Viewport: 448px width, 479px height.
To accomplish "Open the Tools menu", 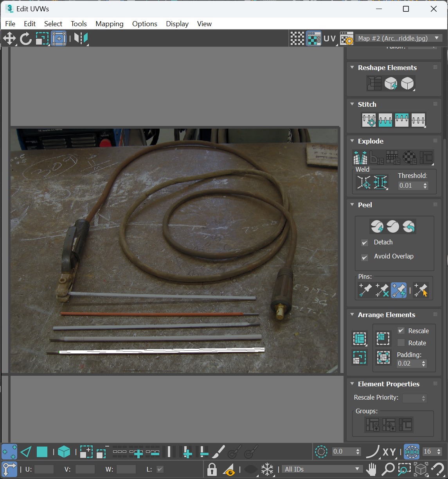I will 79,24.
